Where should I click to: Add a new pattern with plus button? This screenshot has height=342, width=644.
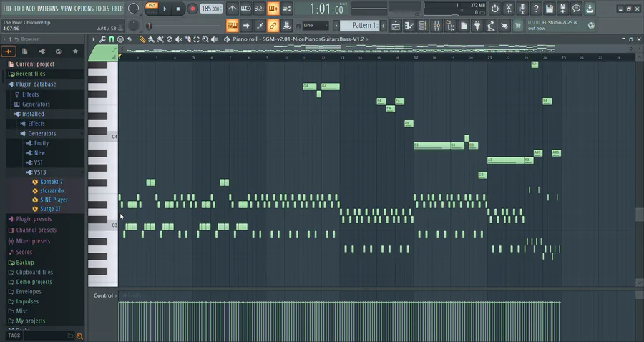(384, 26)
